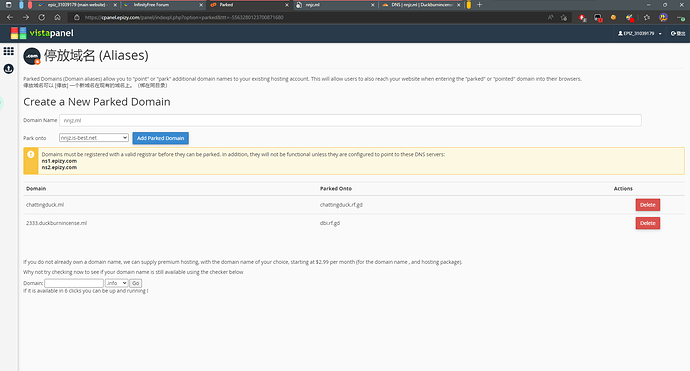Go back in browser history

click(10, 17)
